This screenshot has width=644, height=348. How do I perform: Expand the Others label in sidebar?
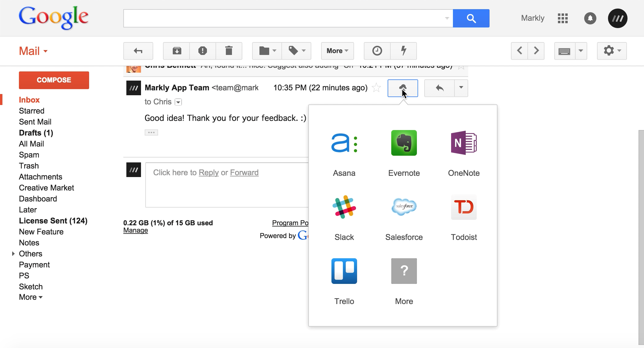pyautogui.click(x=13, y=254)
